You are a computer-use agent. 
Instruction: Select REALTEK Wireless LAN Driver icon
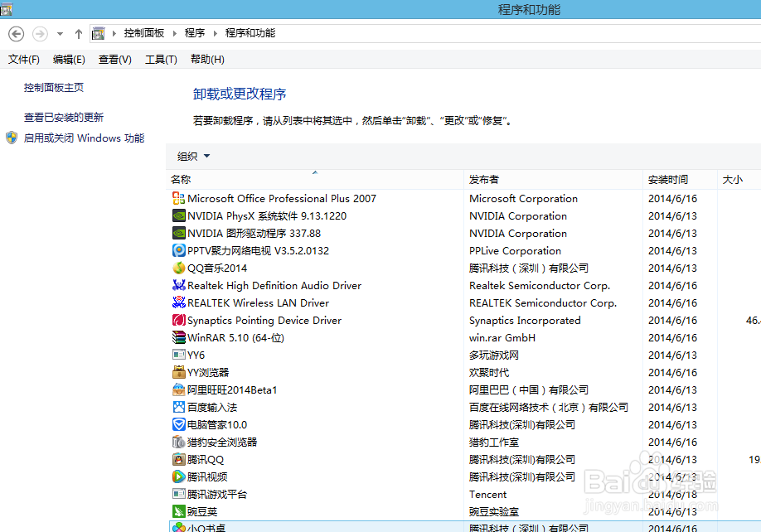tap(178, 303)
